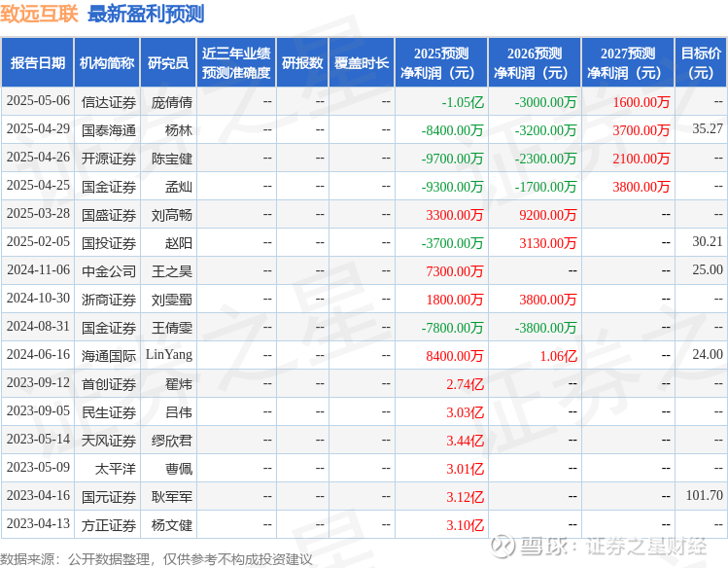This screenshot has height=568, width=728.
Task: Select the date cell 2025-05-06
Action: tap(38, 101)
